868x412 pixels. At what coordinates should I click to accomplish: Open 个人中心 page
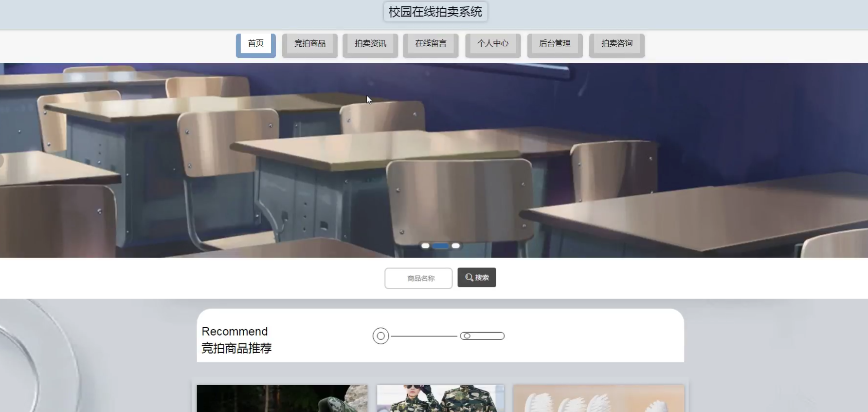[493, 45]
